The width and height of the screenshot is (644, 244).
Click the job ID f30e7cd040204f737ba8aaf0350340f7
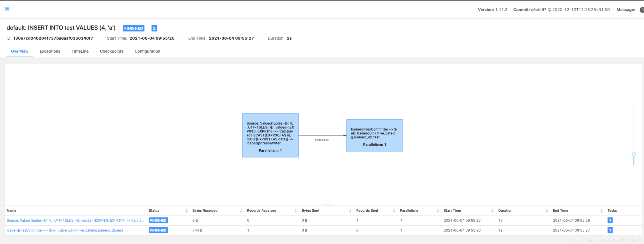tap(53, 38)
